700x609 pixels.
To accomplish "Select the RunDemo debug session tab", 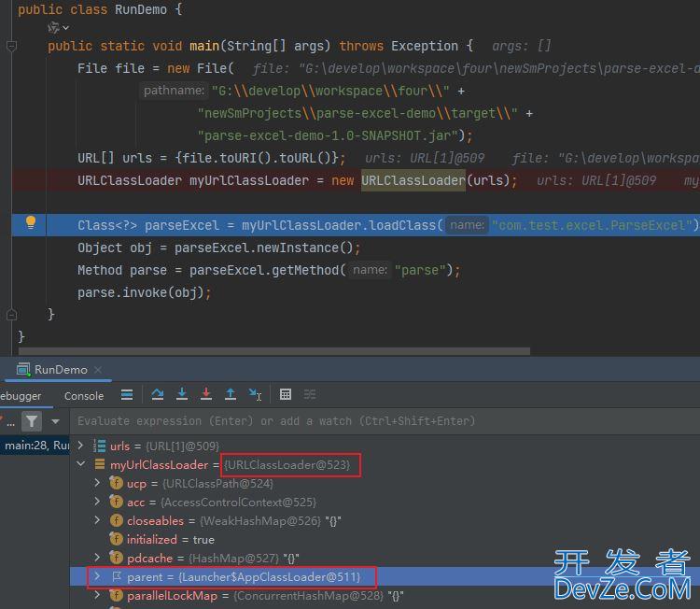I will pyautogui.click(x=61, y=370).
